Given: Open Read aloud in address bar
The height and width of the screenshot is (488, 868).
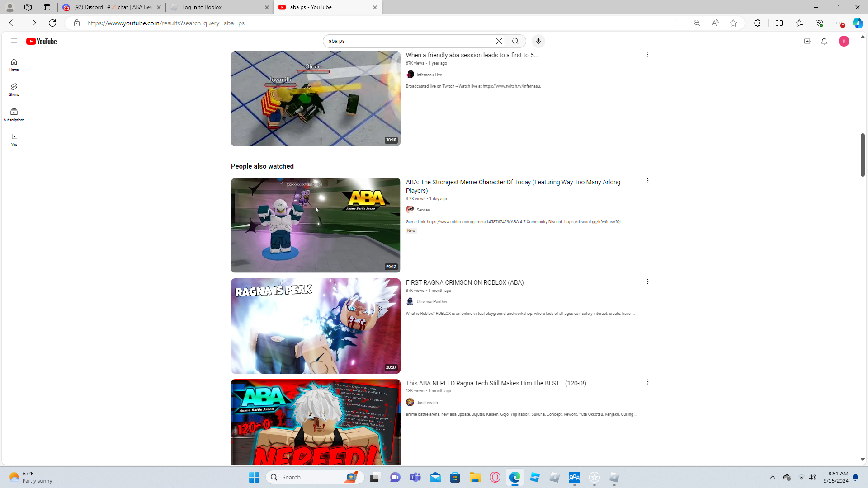Looking at the screenshot, I should [x=715, y=23].
